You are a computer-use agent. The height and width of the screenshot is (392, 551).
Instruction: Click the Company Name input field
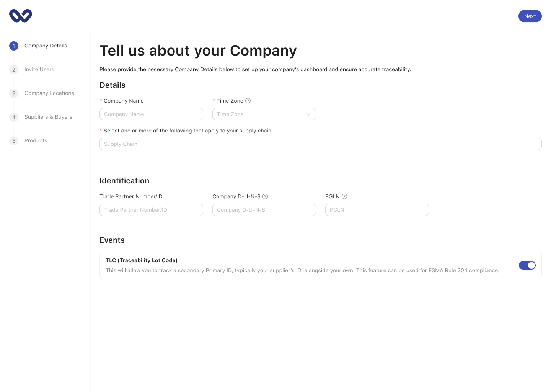[151, 114]
